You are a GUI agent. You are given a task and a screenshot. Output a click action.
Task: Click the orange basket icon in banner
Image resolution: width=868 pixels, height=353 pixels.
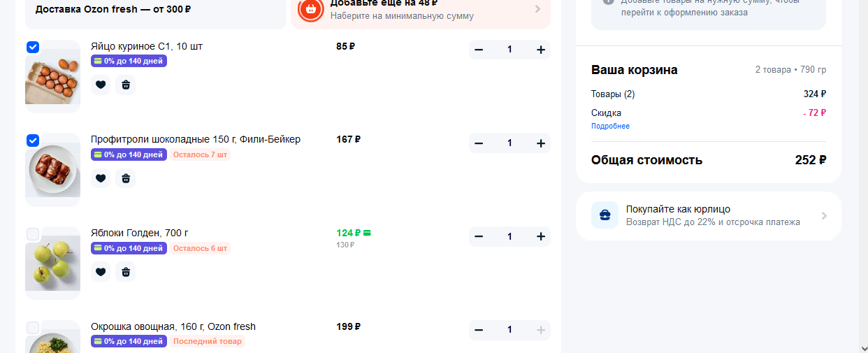pyautogui.click(x=310, y=9)
